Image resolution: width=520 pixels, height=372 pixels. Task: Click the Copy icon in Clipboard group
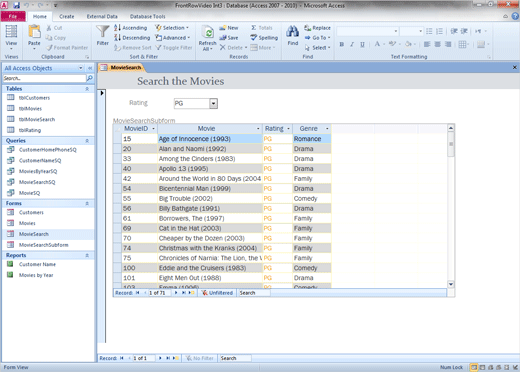(x=49, y=38)
